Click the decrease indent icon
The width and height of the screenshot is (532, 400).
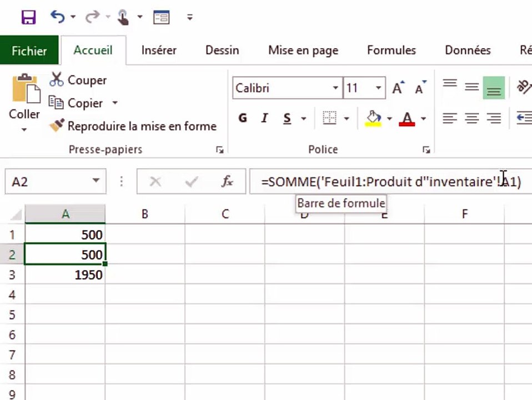[524, 118]
